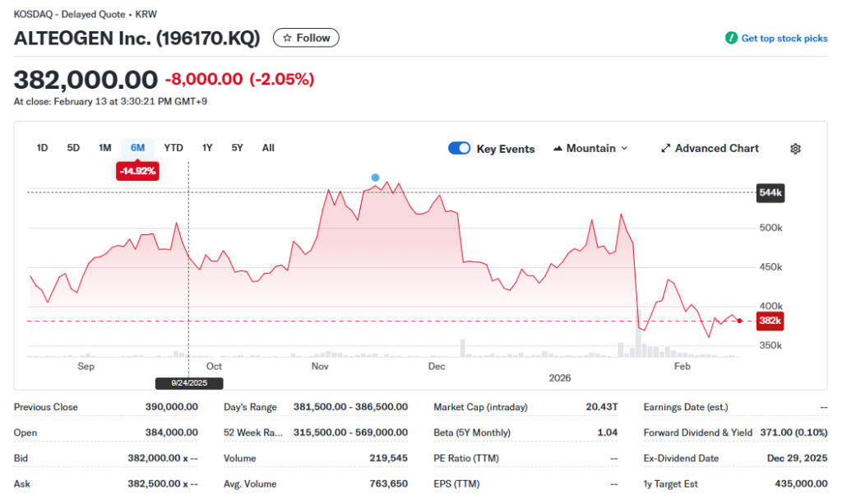Show the 1Y chart range

point(207,148)
